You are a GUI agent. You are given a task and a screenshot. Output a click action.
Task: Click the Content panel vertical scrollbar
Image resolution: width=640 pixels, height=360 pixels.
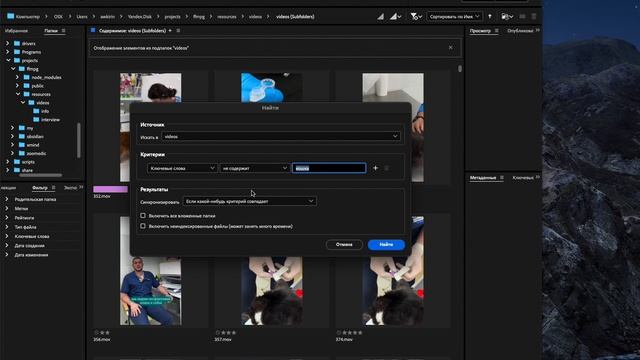pyautogui.click(x=460, y=69)
